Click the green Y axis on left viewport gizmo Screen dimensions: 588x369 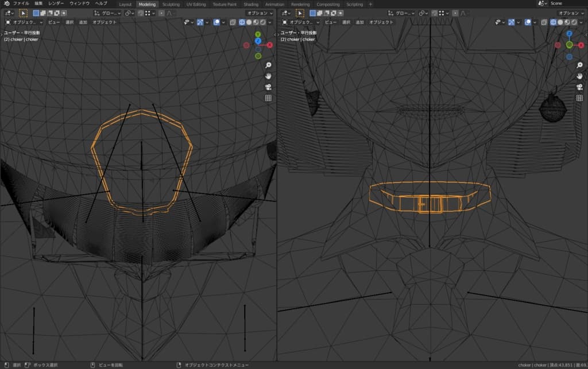coord(258,34)
